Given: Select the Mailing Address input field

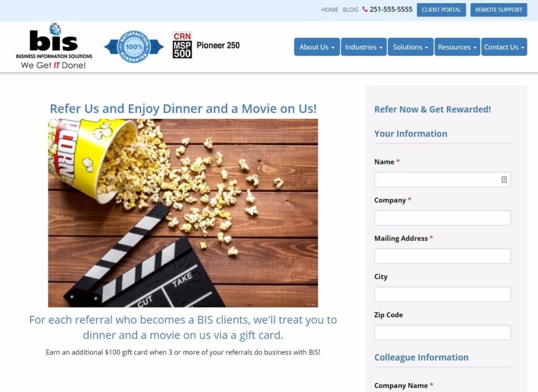Looking at the screenshot, I should tap(442, 256).
